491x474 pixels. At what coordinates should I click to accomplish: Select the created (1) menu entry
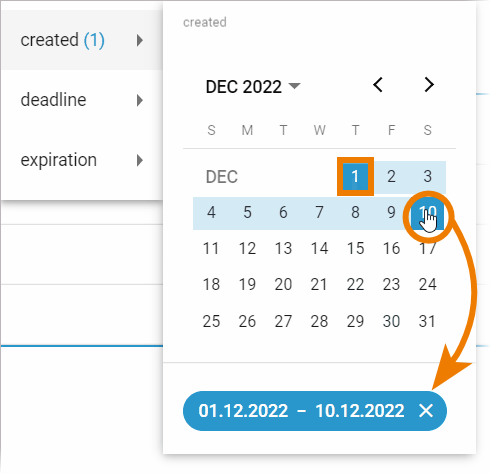82,40
